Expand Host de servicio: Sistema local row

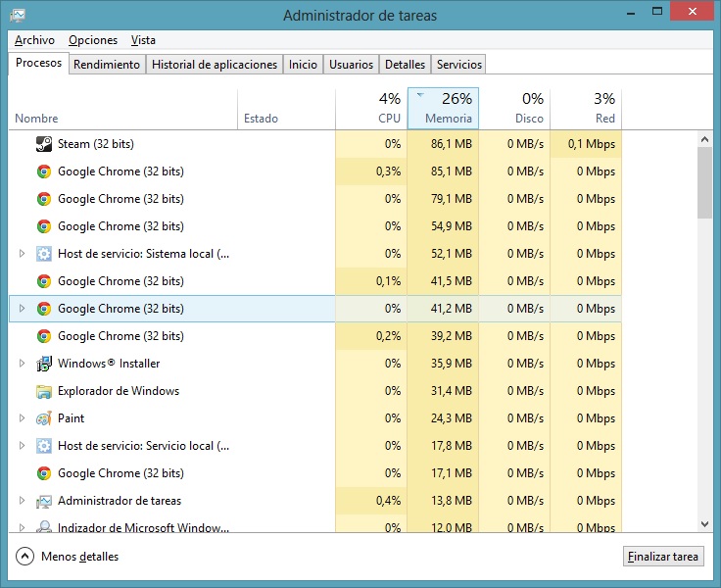pyautogui.click(x=22, y=254)
